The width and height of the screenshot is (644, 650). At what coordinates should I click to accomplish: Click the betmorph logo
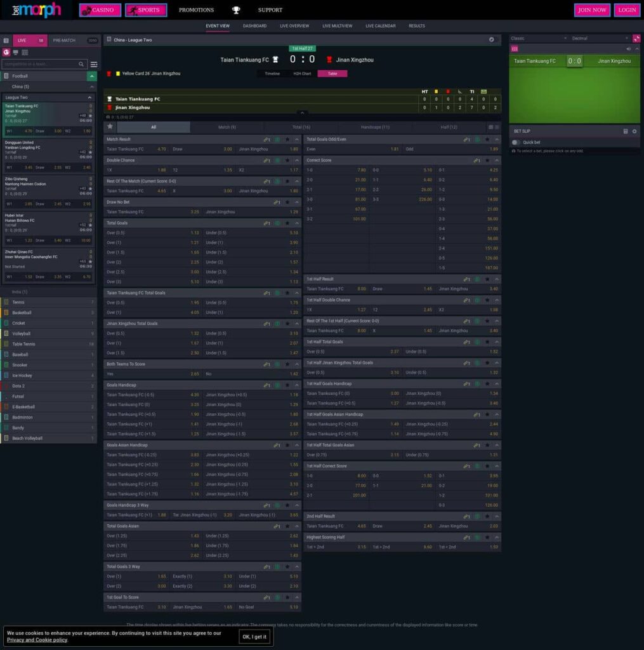tap(36, 10)
